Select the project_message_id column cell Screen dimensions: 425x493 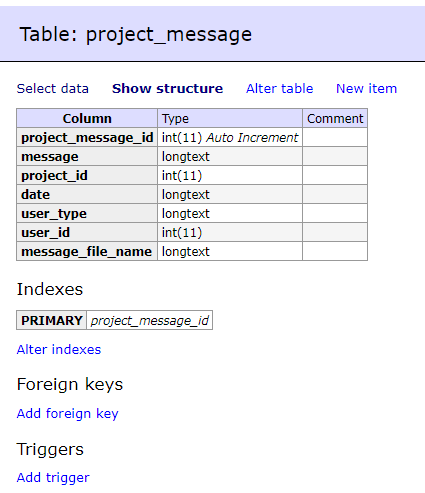87,137
